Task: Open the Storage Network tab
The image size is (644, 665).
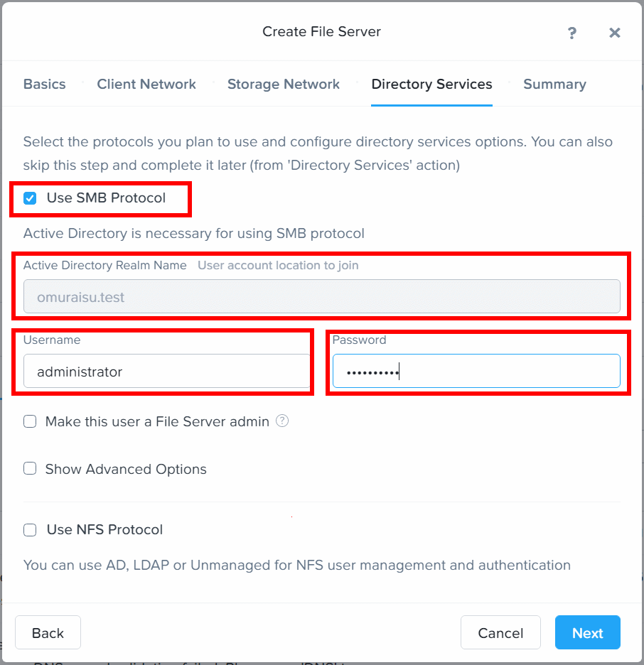Action: tap(284, 84)
